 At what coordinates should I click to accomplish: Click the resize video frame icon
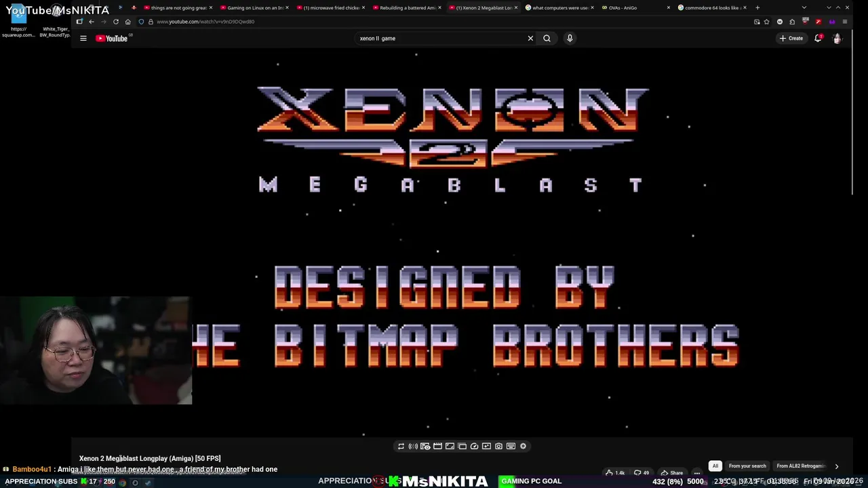tap(450, 446)
